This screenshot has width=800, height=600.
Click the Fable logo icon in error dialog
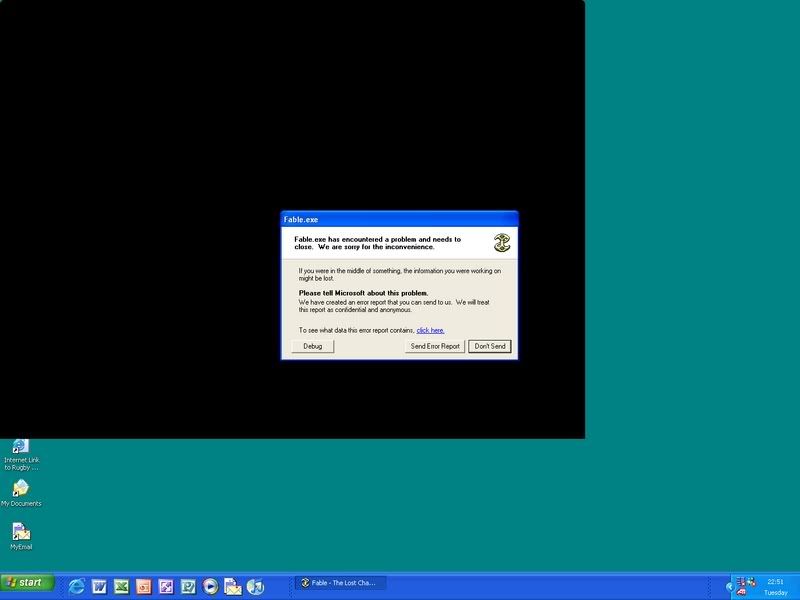(x=502, y=243)
